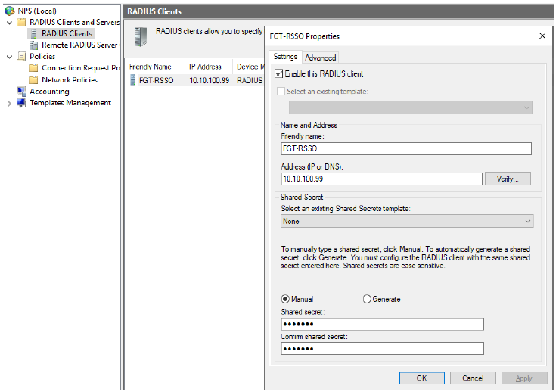559x392 pixels.
Task: Expand the Templates Management tree node
Action: tap(9, 103)
